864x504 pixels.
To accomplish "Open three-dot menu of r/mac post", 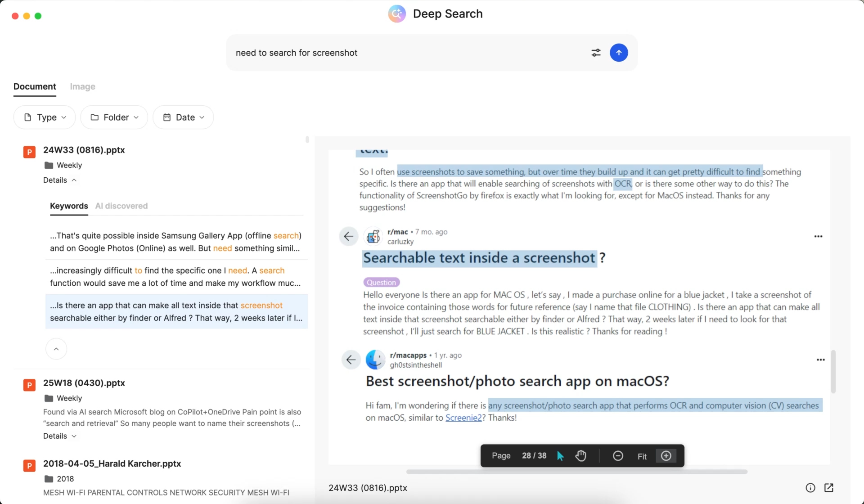I will click(818, 236).
